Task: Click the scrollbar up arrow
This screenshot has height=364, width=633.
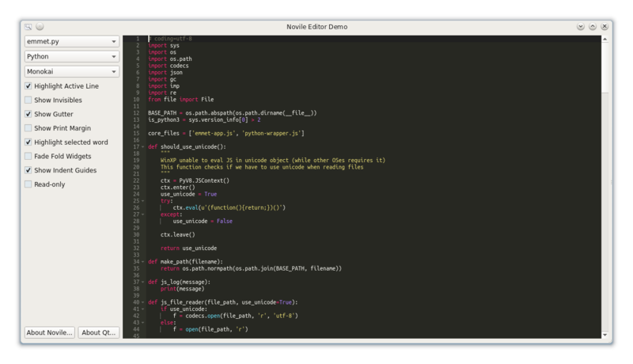Action: [x=605, y=39]
